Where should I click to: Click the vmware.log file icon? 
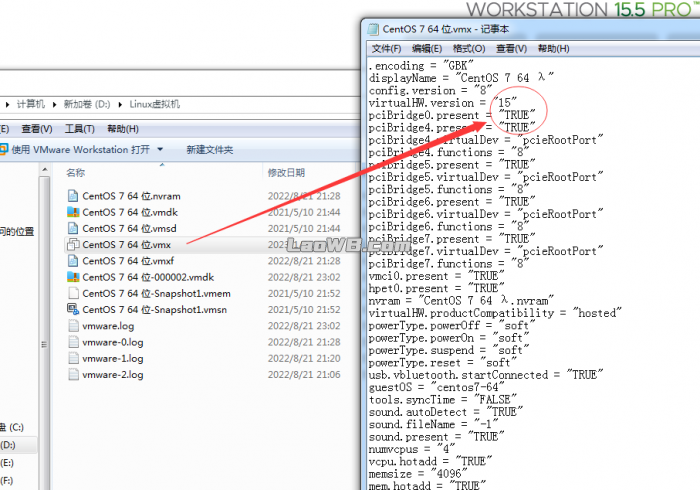click(73, 326)
